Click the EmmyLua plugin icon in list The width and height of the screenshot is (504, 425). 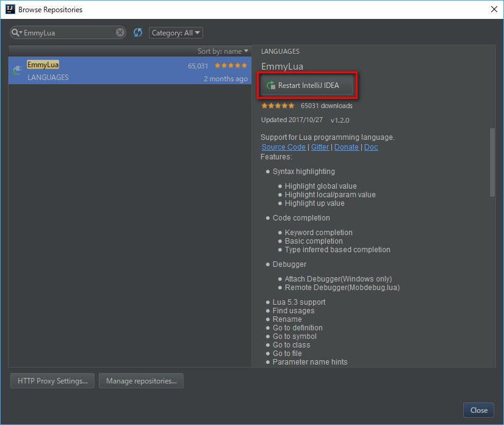(17, 70)
